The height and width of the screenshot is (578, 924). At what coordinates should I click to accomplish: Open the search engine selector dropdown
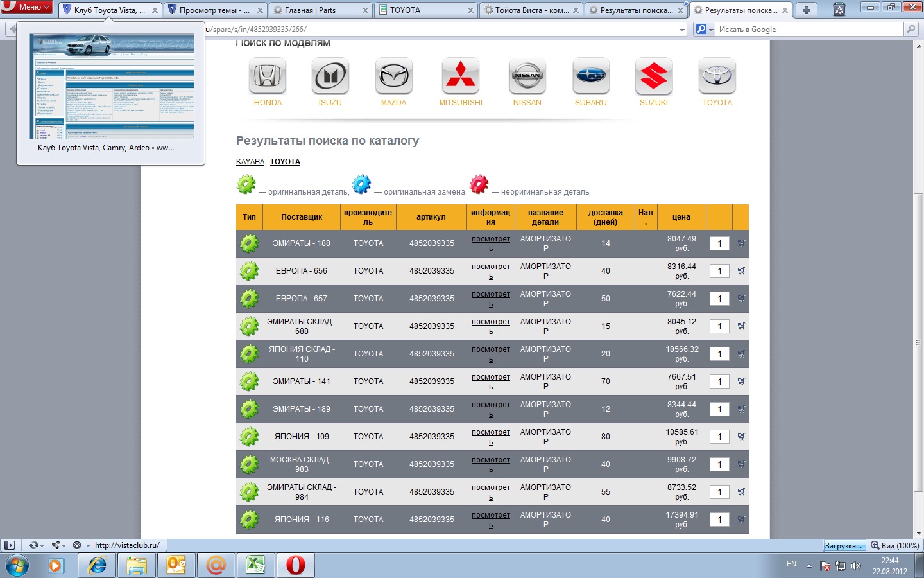[705, 30]
